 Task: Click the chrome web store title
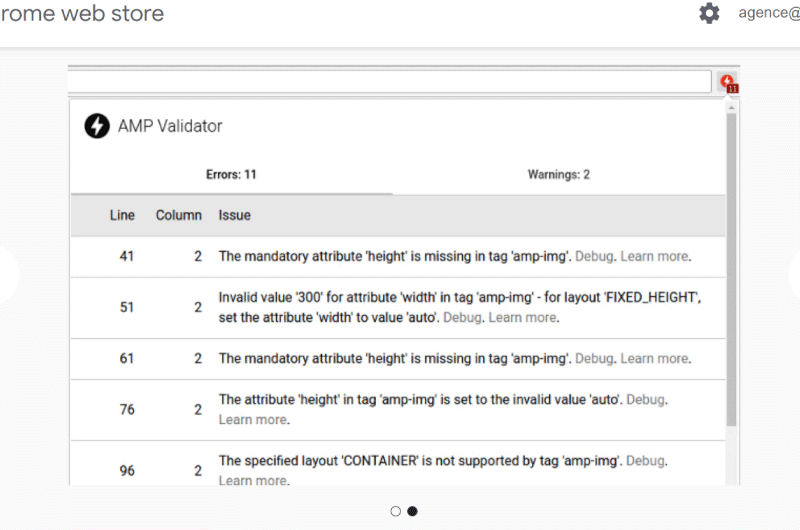point(82,13)
